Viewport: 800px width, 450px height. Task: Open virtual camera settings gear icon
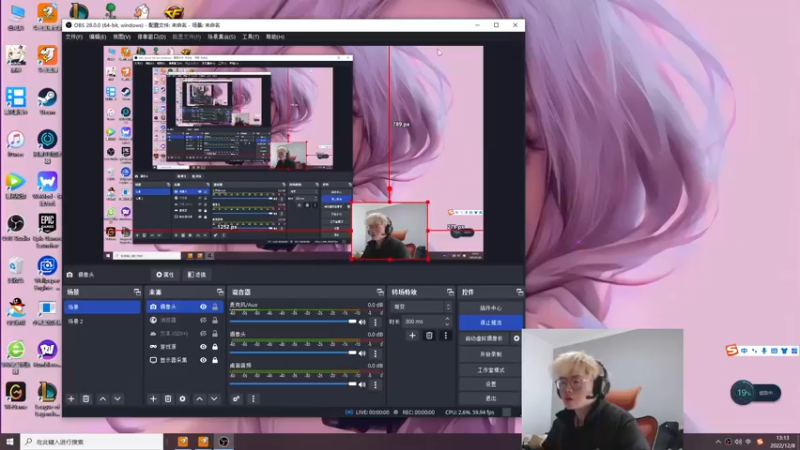[516, 338]
